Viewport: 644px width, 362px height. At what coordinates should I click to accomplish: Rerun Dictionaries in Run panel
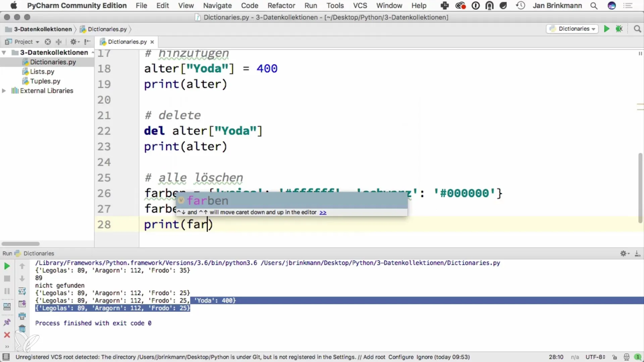(7, 266)
